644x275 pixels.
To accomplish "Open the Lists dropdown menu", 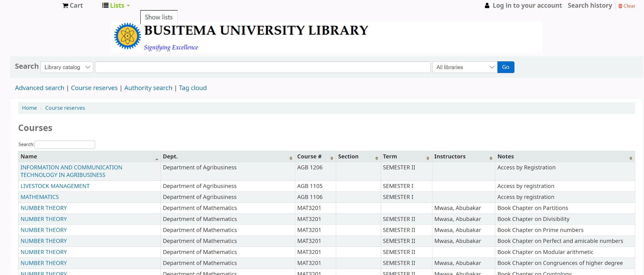I will coord(116,6).
